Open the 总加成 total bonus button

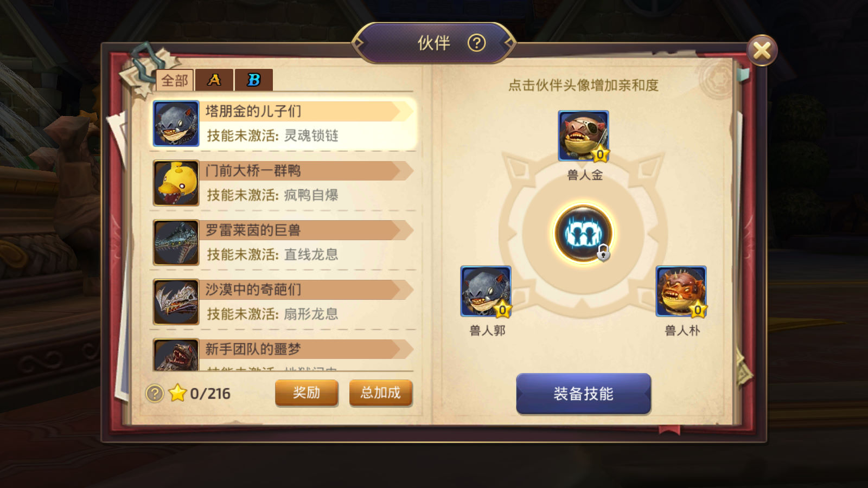(x=381, y=393)
